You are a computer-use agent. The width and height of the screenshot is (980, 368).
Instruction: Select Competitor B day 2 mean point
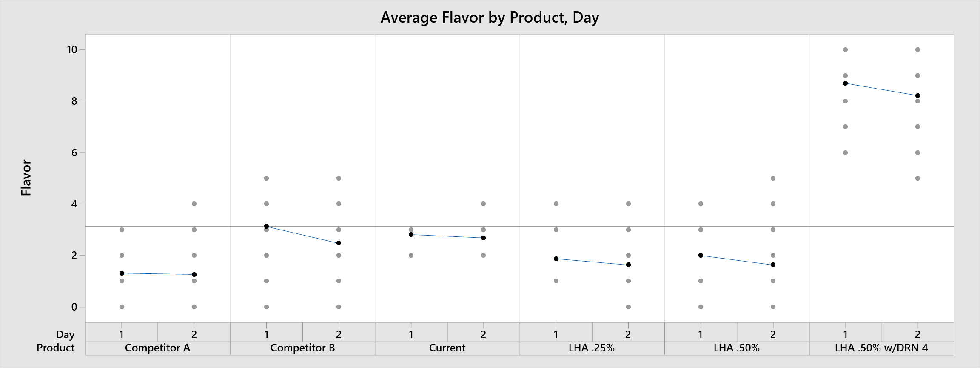pyautogui.click(x=339, y=243)
